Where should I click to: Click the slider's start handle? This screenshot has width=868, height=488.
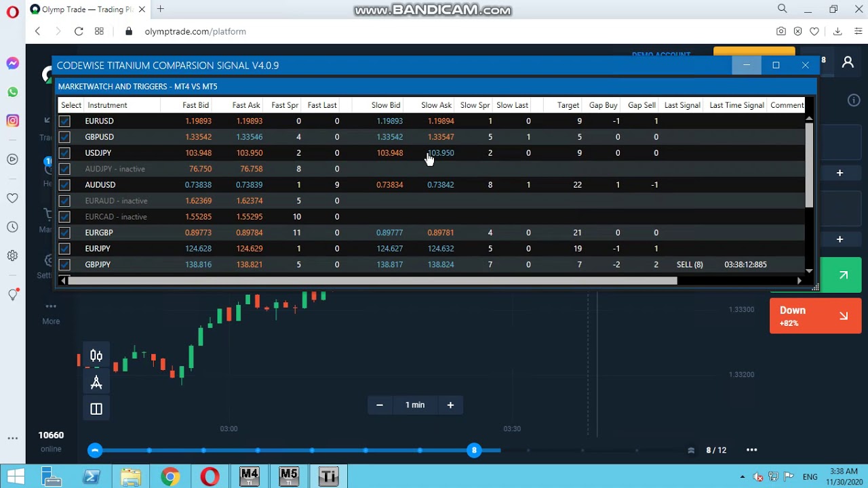[x=95, y=450]
